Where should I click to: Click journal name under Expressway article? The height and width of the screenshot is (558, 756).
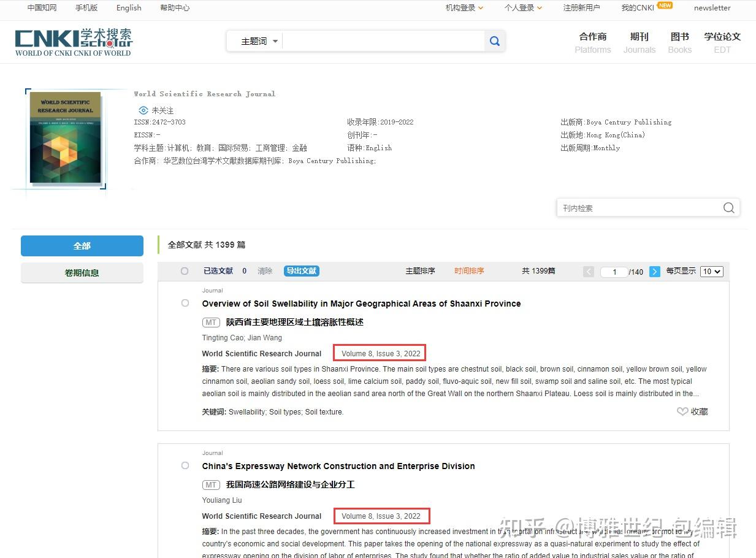[x=262, y=516]
